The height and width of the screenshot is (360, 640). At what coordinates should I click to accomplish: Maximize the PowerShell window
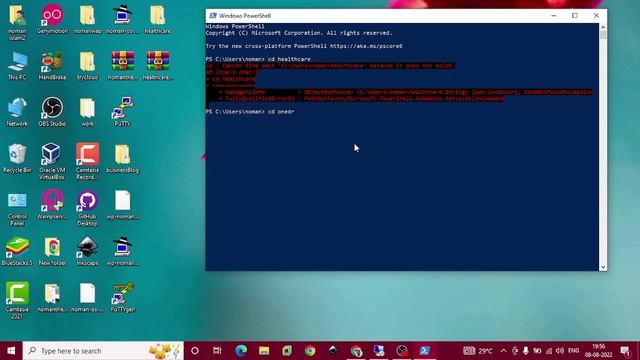[x=575, y=16]
